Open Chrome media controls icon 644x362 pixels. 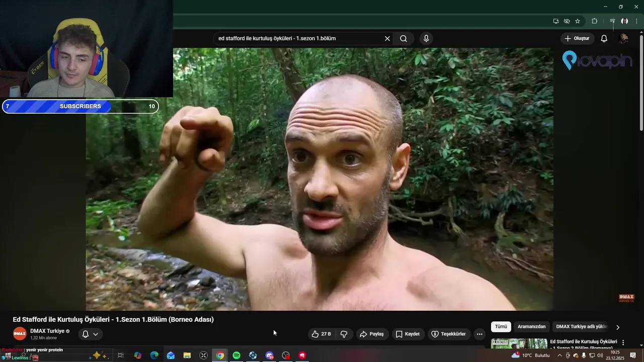coord(612,21)
